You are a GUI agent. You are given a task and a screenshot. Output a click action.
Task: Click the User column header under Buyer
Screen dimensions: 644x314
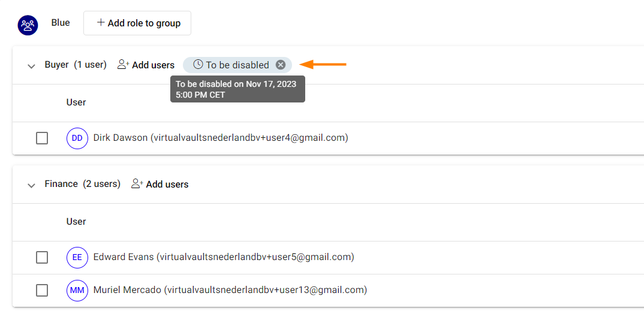76,102
